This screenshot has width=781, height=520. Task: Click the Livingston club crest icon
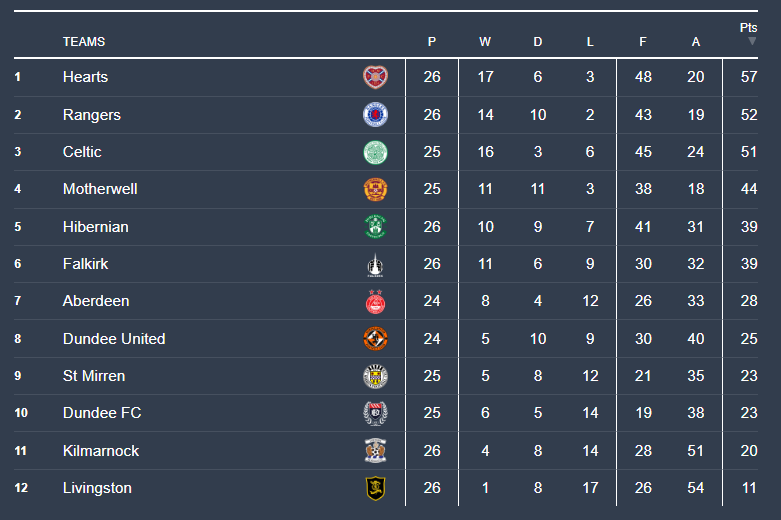tap(375, 488)
